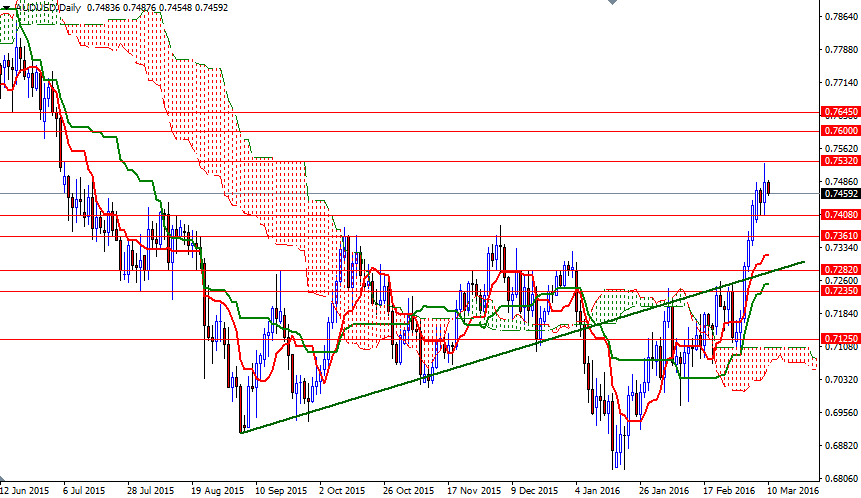The image size is (861, 498).
Task: Select the 0.7645 red price level label
Action: 839,112
